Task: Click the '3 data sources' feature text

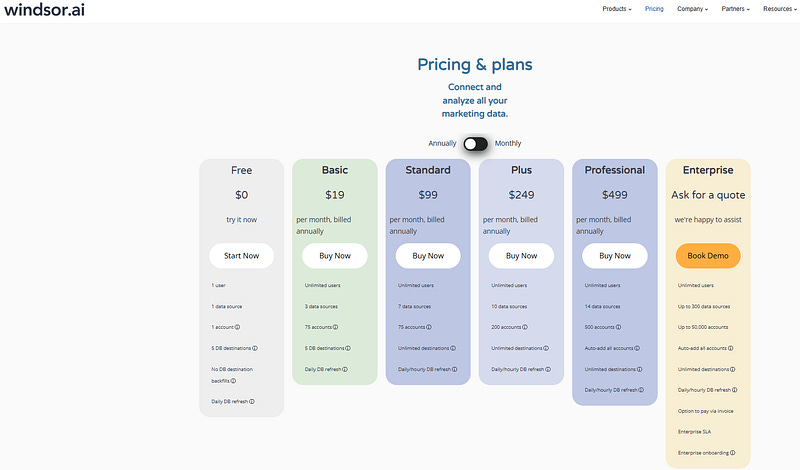Action: tap(321, 307)
